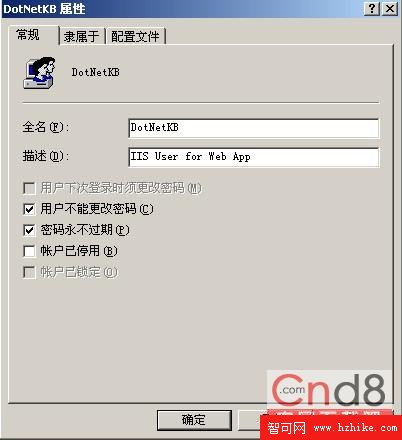Click the DotNetKB name label beside icon

coord(95,72)
